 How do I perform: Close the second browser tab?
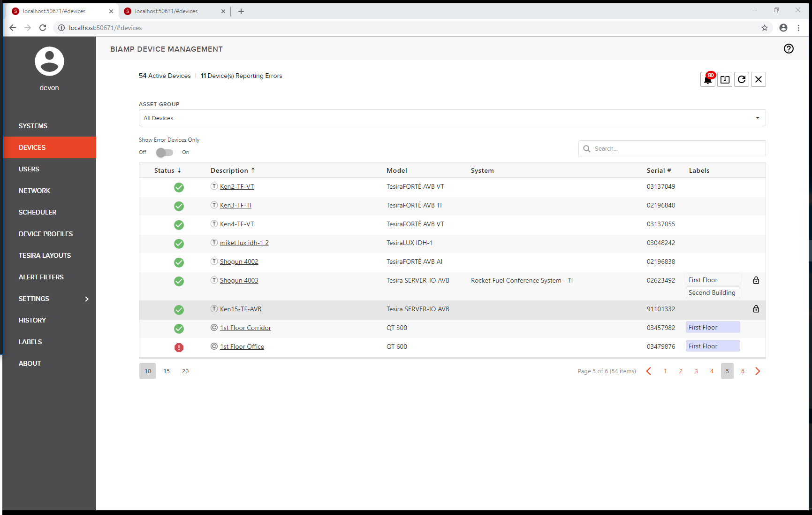click(223, 11)
